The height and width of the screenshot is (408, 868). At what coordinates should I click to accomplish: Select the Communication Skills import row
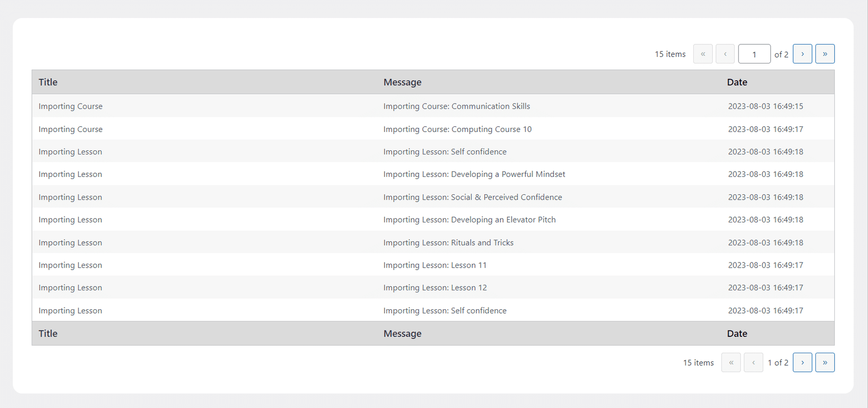[433, 106]
